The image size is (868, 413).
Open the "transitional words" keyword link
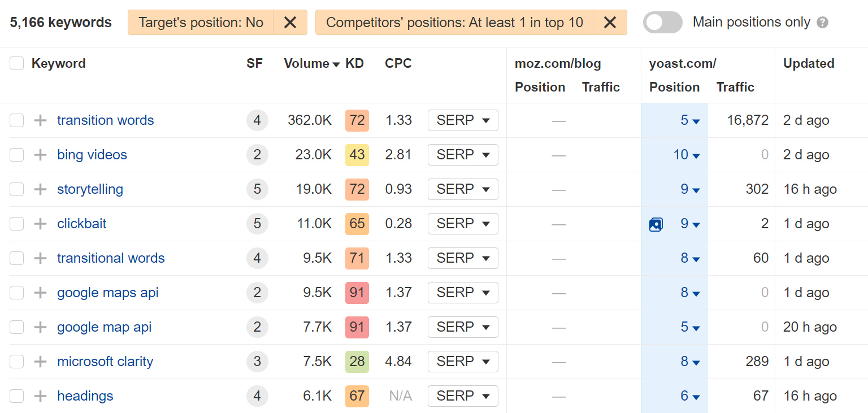pos(111,258)
